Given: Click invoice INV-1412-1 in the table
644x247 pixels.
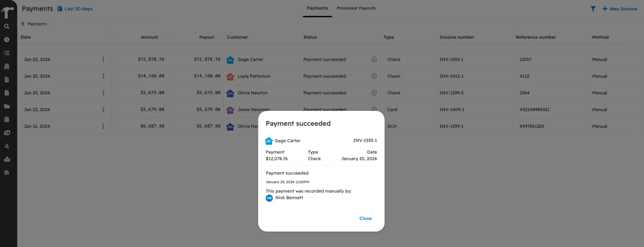Looking at the screenshot, I should point(451,76).
